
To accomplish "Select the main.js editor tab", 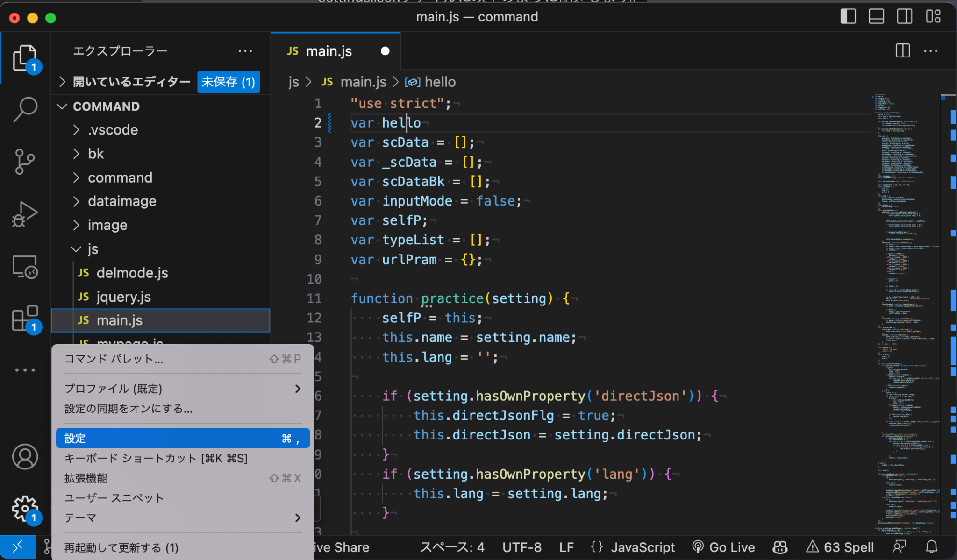I will click(x=329, y=50).
